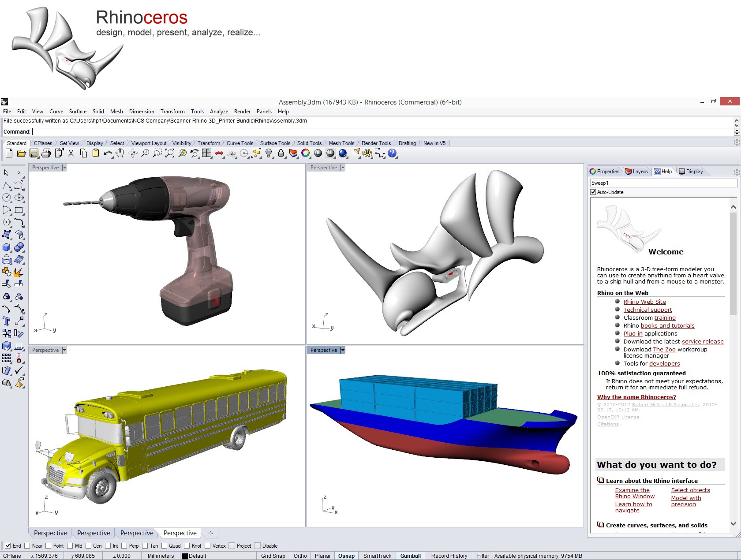
Task: Open file using the folder icon
Action: (x=21, y=153)
